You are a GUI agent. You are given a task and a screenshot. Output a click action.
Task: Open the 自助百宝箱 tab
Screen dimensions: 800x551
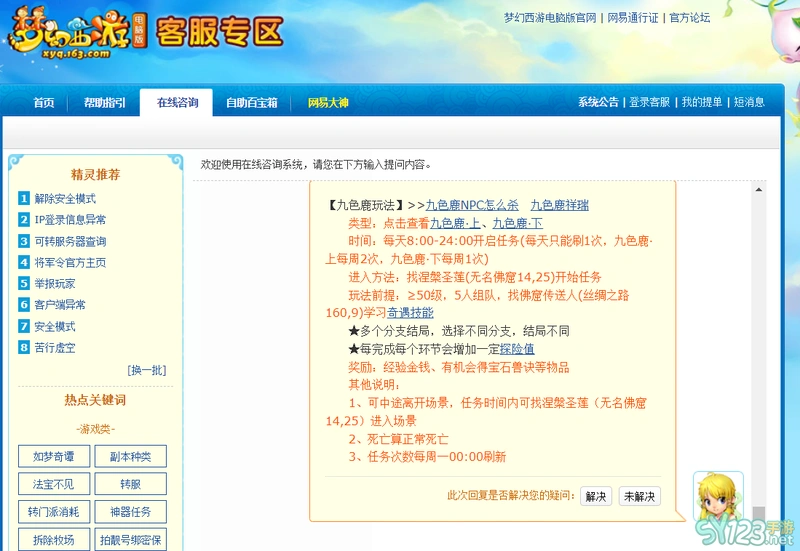point(252,103)
